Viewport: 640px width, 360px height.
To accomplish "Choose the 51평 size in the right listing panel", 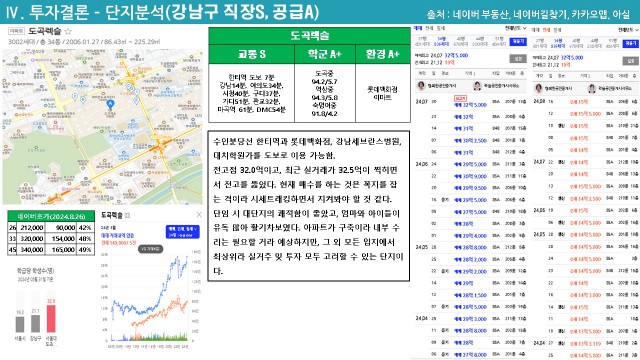I will pos(613,44).
